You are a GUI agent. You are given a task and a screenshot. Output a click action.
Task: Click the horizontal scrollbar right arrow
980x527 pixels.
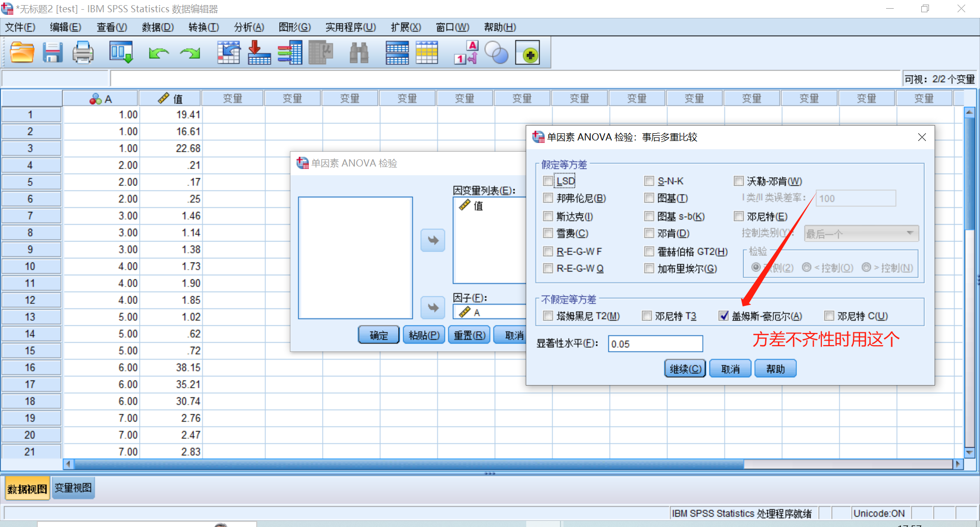[x=958, y=464]
